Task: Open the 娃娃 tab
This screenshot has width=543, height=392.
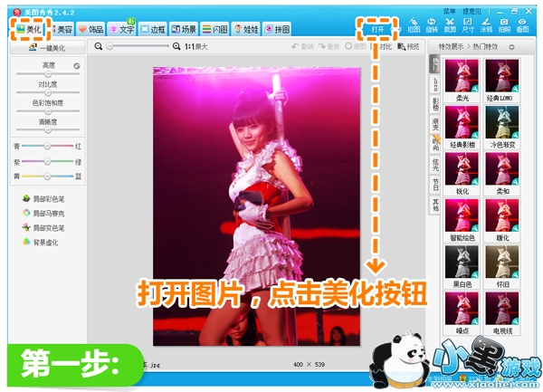Action: point(246,30)
